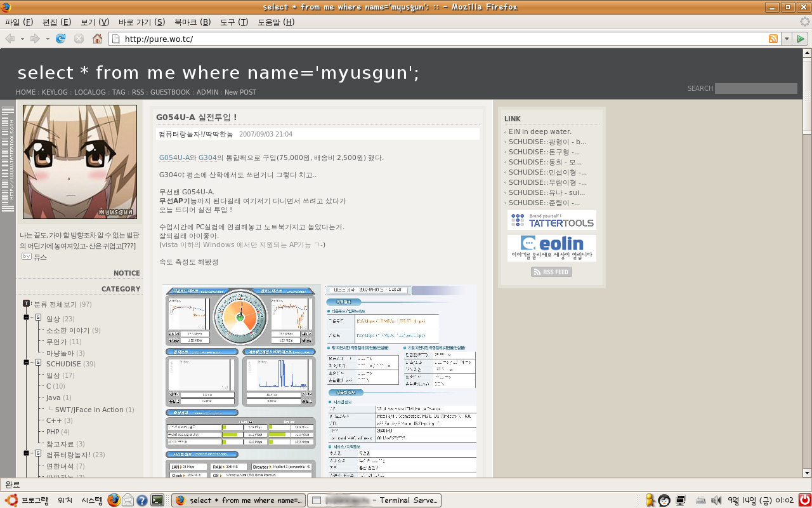The height and width of the screenshot is (508, 812).
Task: Open the KEYLOG navigation link
Action: point(55,92)
